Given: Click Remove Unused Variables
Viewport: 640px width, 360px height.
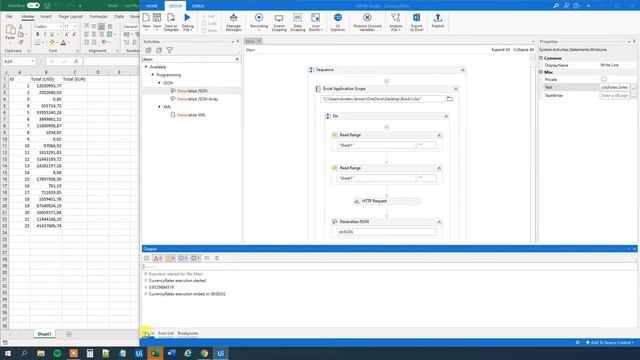Looking at the screenshot, I should point(367,22).
